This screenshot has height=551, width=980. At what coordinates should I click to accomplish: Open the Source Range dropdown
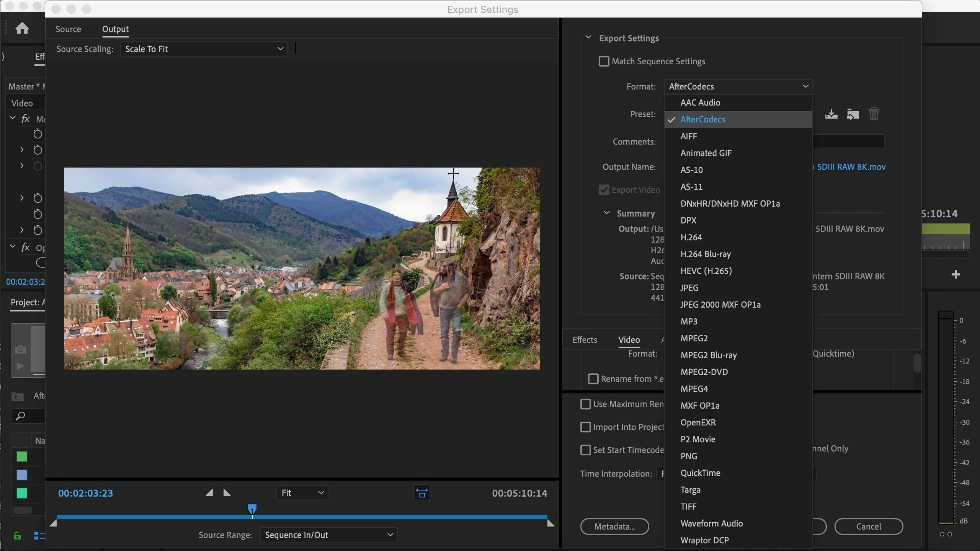(x=328, y=535)
